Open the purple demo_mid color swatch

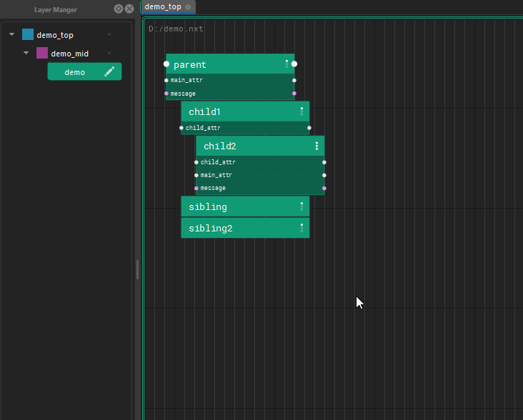pos(42,53)
